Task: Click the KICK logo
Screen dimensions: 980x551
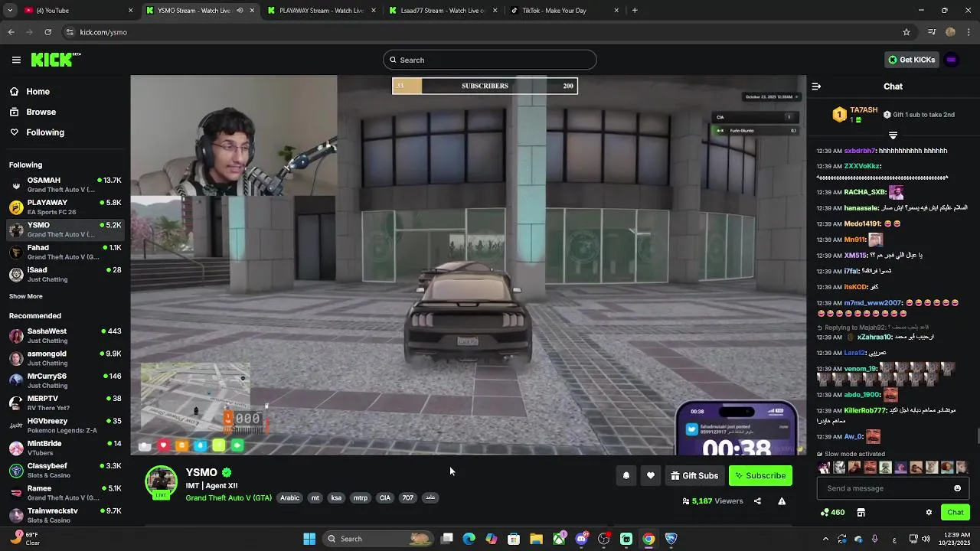Action: pyautogui.click(x=56, y=60)
